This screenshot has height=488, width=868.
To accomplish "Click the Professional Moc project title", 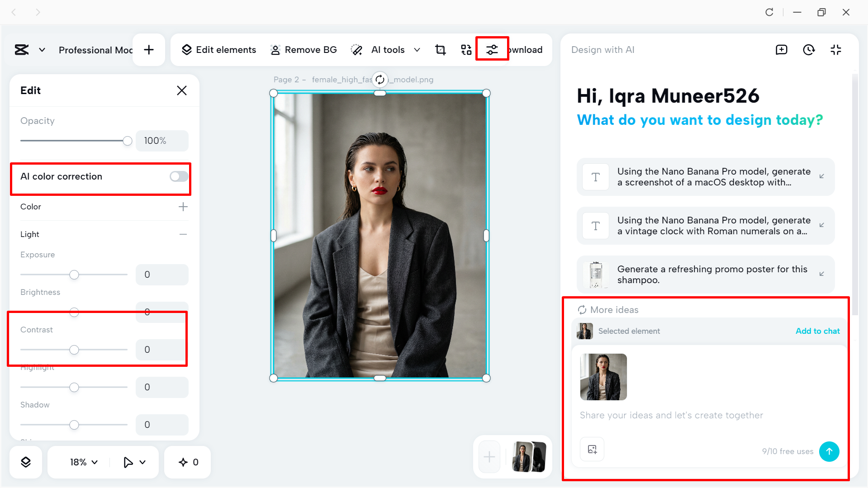I will [x=95, y=50].
